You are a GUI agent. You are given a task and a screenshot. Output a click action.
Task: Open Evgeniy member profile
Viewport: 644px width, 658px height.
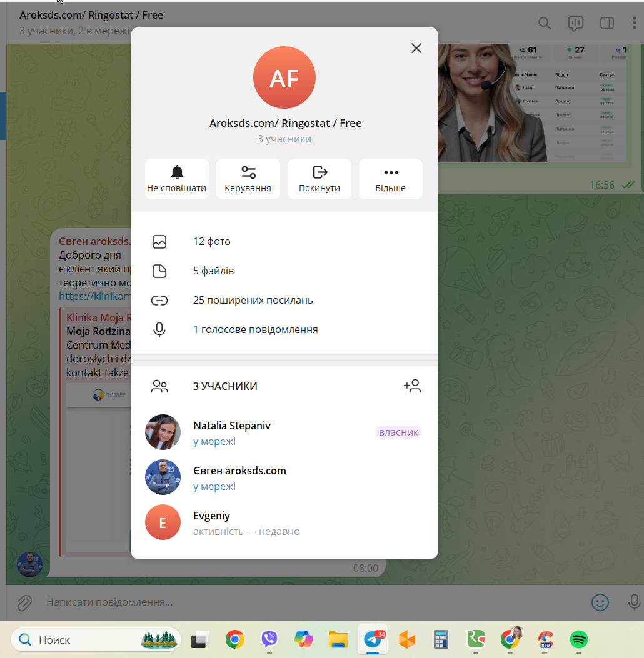pyautogui.click(x=284, y=522)
